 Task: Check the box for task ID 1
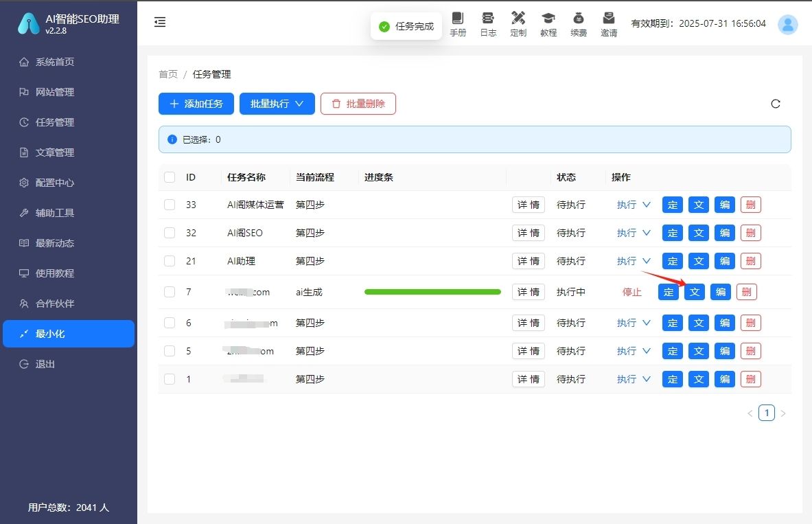(x=170, y=379)
